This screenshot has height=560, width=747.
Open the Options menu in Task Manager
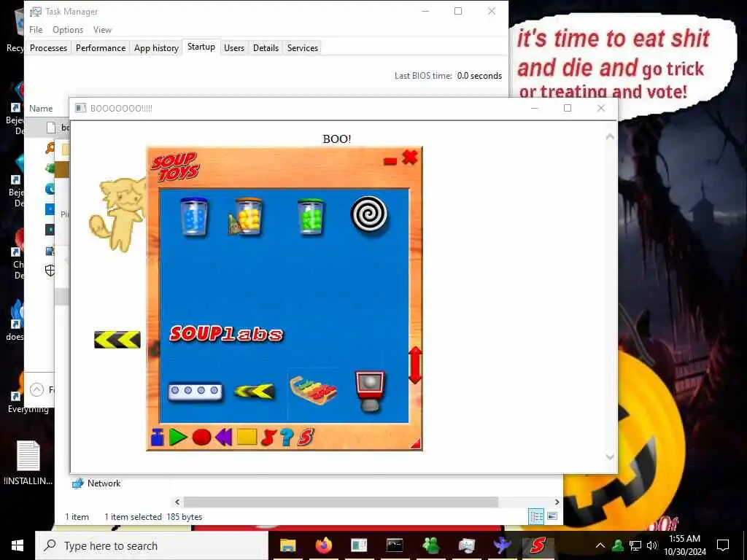click(68, 29)
